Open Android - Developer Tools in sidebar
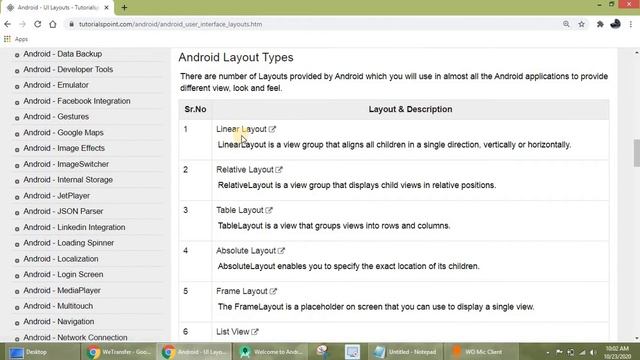 click(68, 69)
